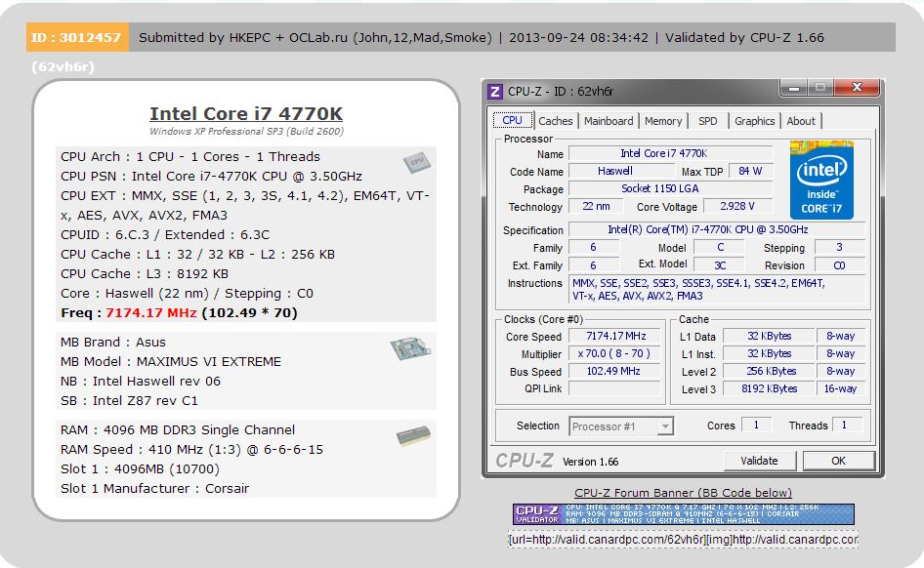This screenshot has width=924, height=568.
Task: Click the CPU chip icon beside CPU Arch
Action: [x=417, y=162]
